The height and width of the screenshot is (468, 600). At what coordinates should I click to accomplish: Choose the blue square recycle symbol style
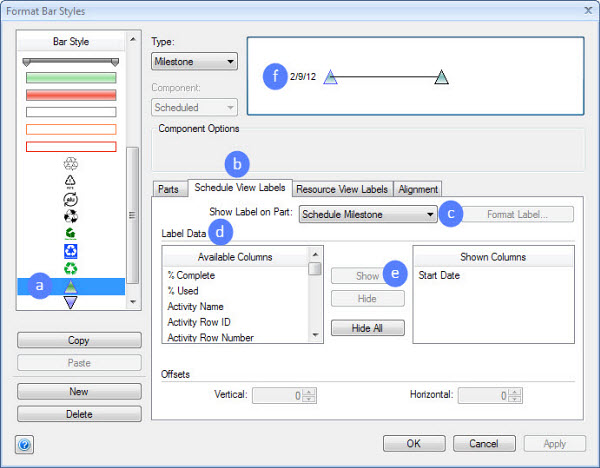(70, 250)
